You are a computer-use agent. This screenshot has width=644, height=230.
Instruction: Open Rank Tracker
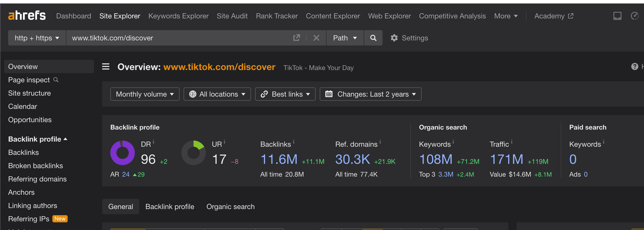click(x=277, y=16)
